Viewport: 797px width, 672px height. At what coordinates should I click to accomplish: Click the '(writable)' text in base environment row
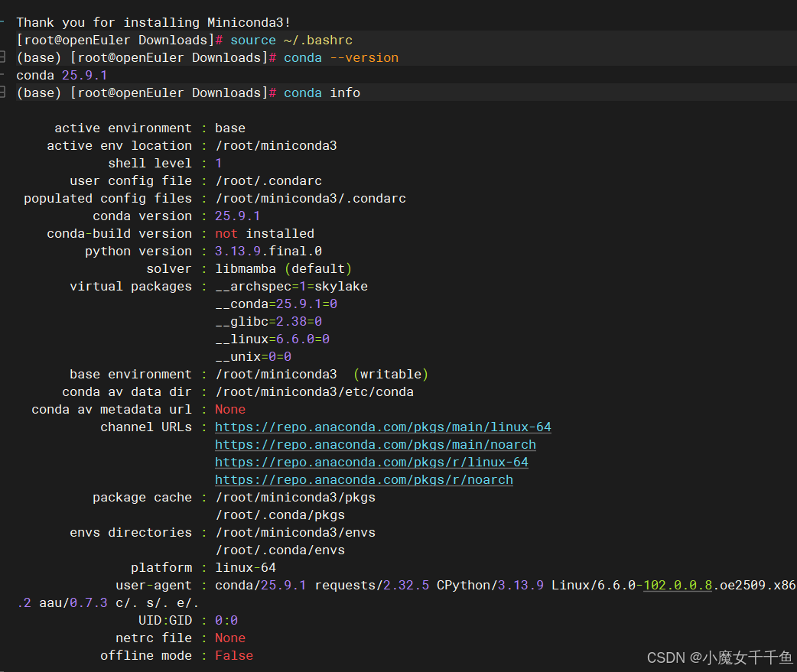[391, 375]
